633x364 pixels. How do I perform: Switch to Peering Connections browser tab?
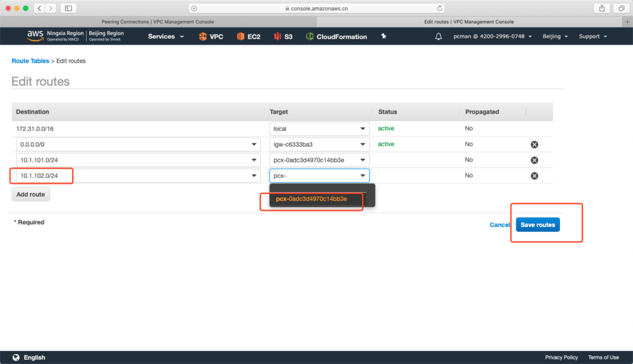click(158, 22)
